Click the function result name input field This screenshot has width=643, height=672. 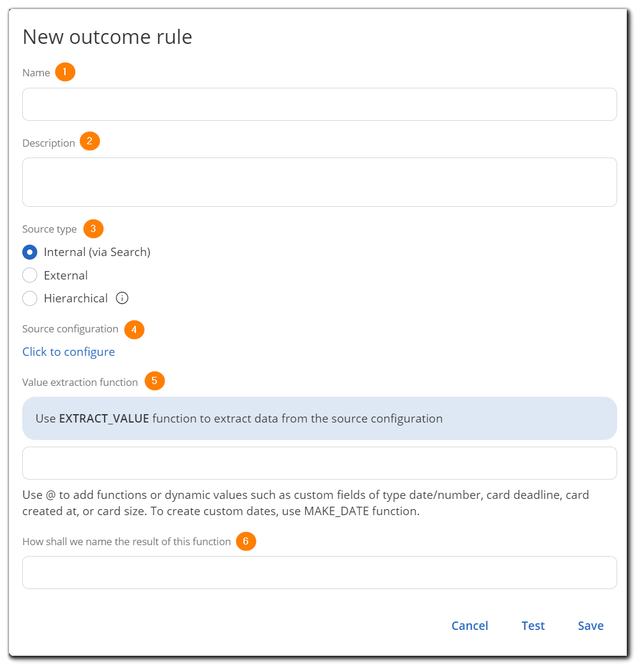click(320, 572)
